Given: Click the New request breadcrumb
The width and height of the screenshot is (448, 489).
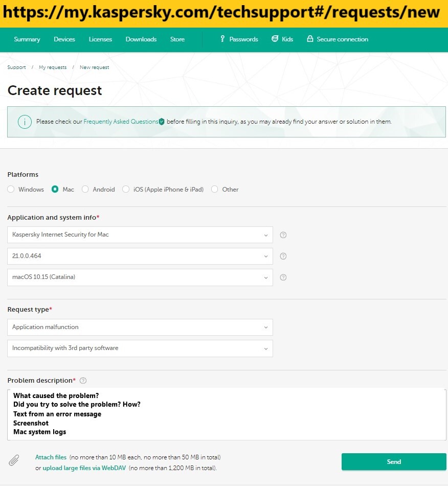Looking at the screenshot, I should pos(94,67).
